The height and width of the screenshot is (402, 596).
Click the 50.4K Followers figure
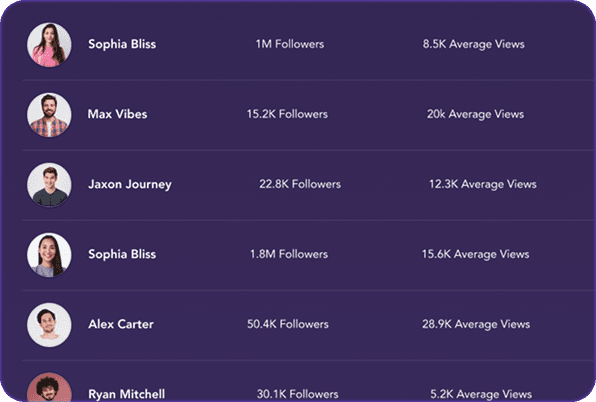click(288, 324)
